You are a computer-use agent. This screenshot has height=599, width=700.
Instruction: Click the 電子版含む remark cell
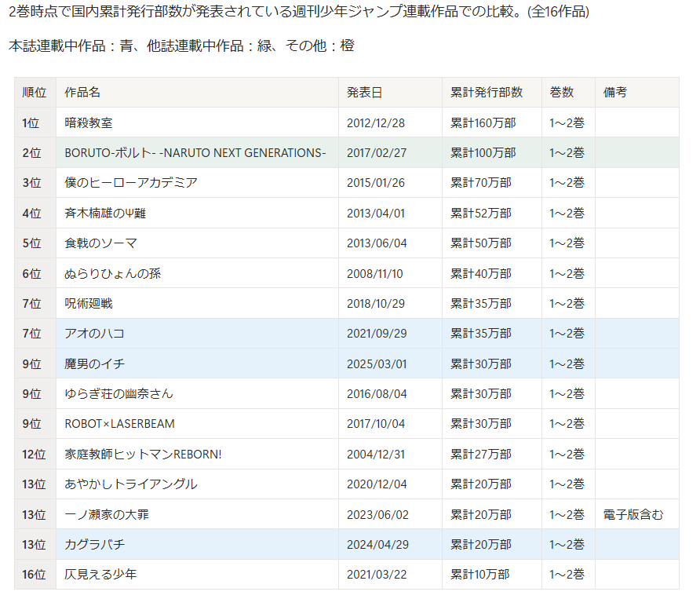pyautogui.click(x=633, y=514)
